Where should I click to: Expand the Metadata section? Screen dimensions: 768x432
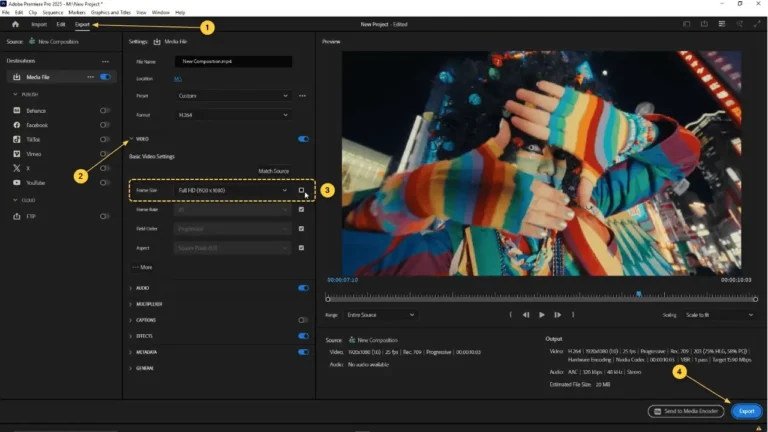pos(131,352)
